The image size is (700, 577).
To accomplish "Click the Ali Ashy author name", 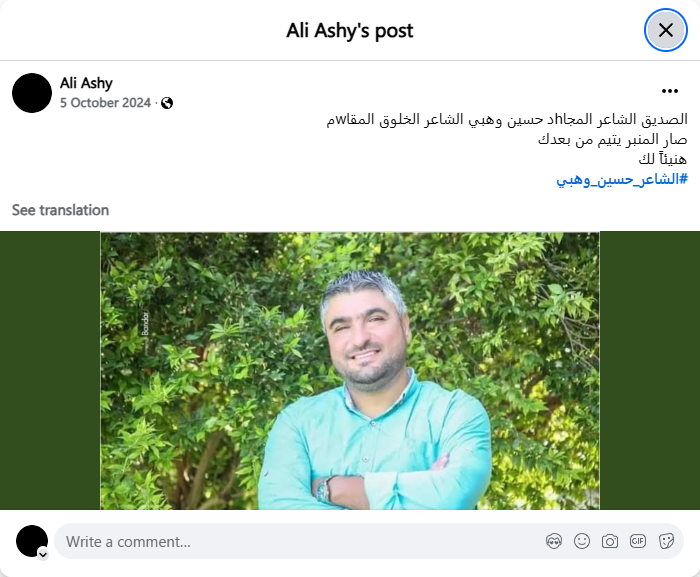I will tap(86, 83).
